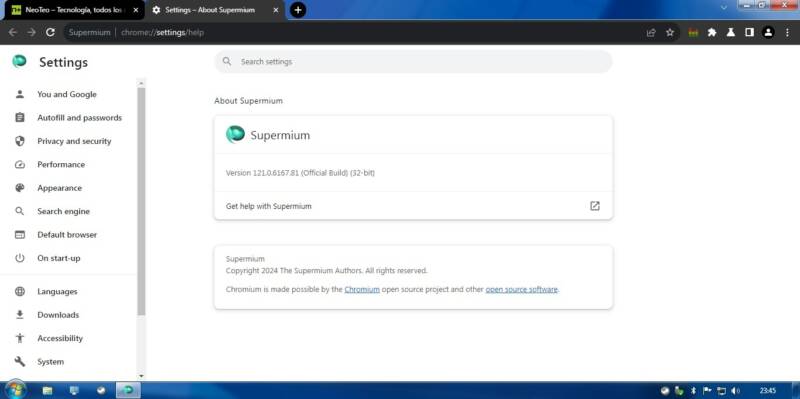
Task: Reload the settings page
Action: (50, 32)
